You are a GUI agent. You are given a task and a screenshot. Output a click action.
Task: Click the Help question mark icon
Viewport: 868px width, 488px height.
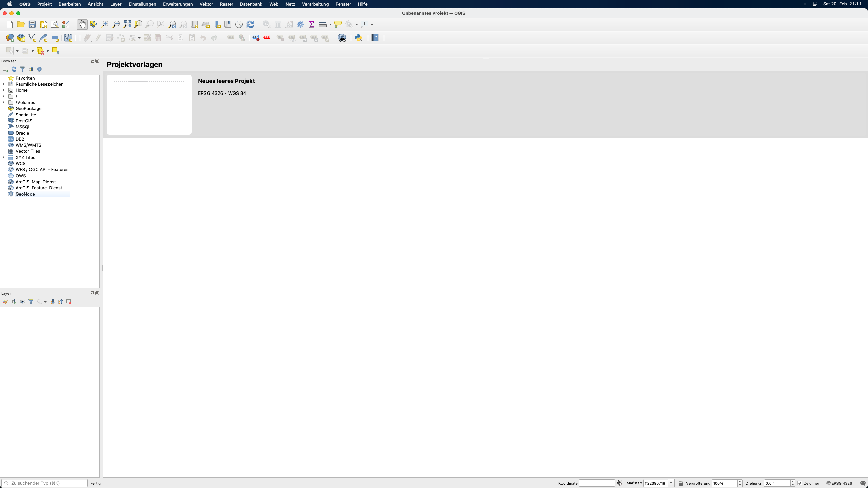click(375, 38)
